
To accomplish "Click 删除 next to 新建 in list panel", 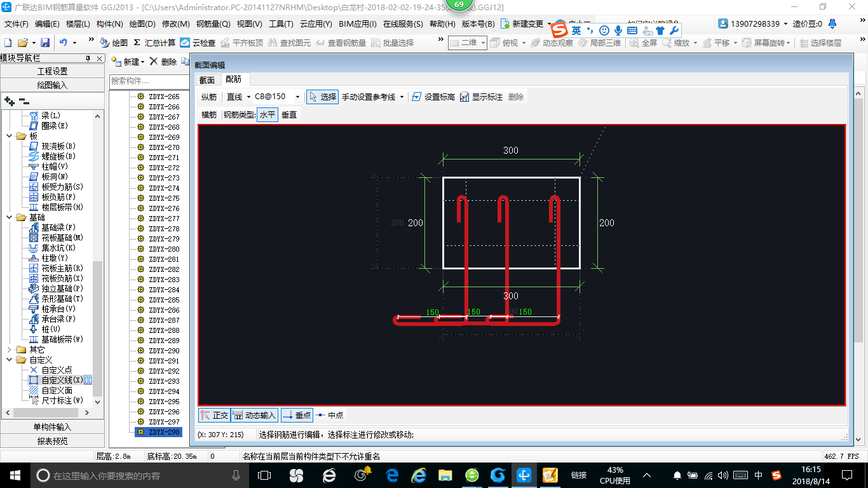I will point(163,62).
